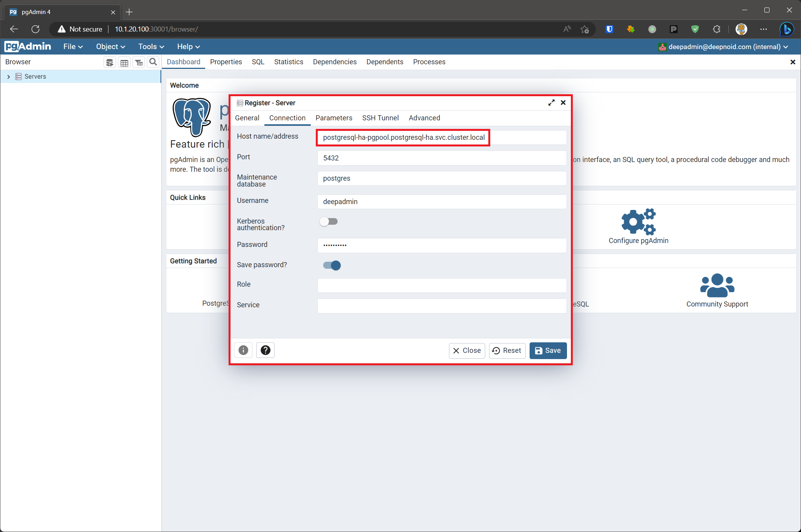Open the Extensions puzzle icon
The width and height of the screenshot is (801, 532).
716,29
